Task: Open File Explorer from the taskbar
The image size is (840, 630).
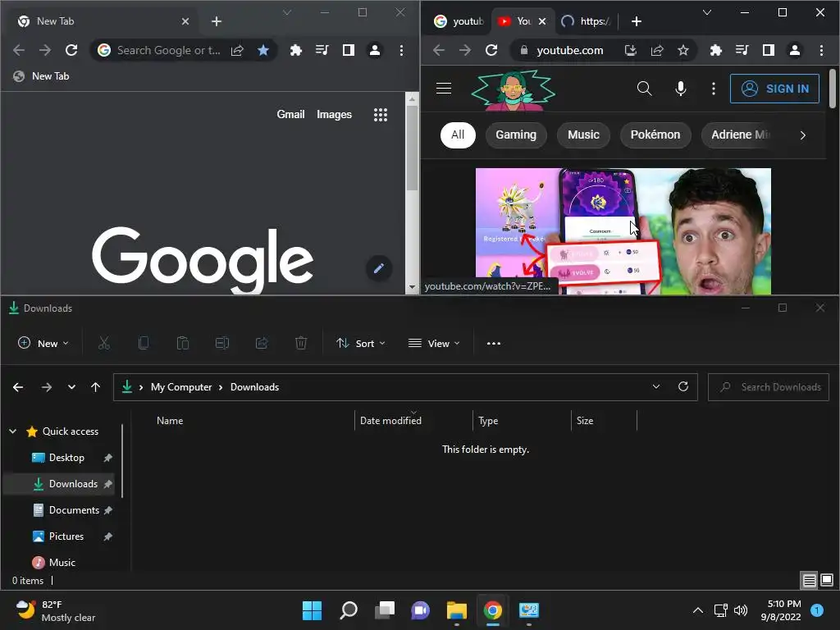Action: tap(457, 610)
